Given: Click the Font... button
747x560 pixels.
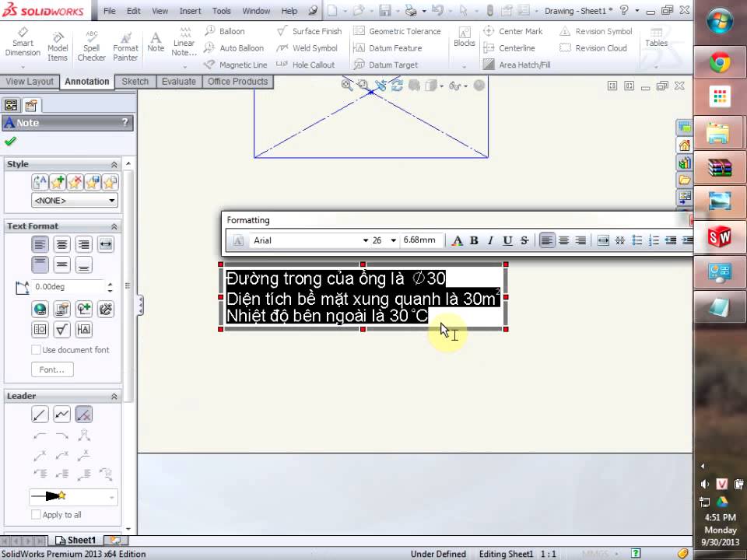Looking at the screenshot, I should pyautogui.click(x=52, y=369).
